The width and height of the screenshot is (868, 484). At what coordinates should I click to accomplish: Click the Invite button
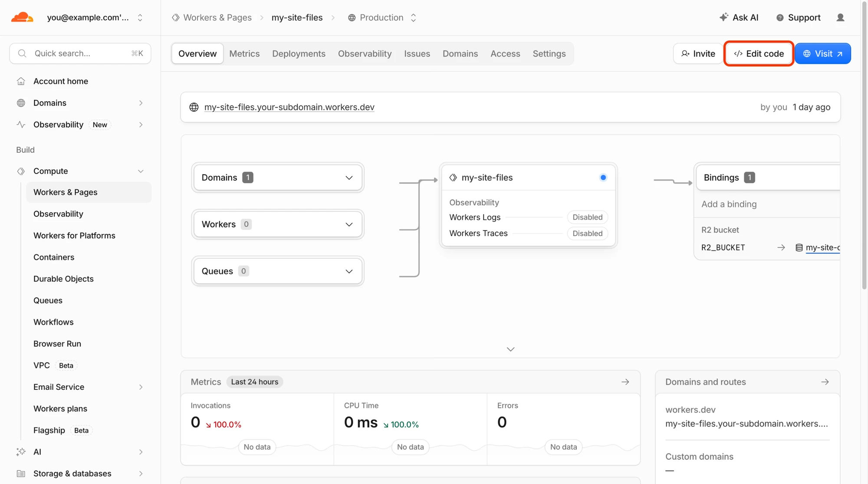click(698, 53)
